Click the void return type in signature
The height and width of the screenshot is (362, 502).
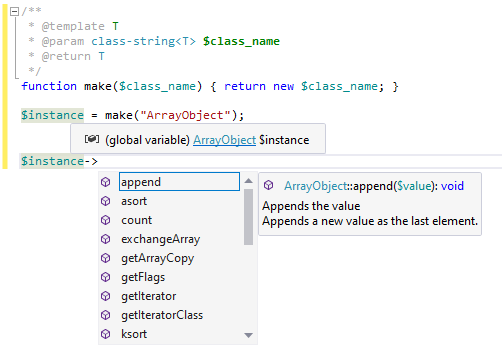coord(452,186)
